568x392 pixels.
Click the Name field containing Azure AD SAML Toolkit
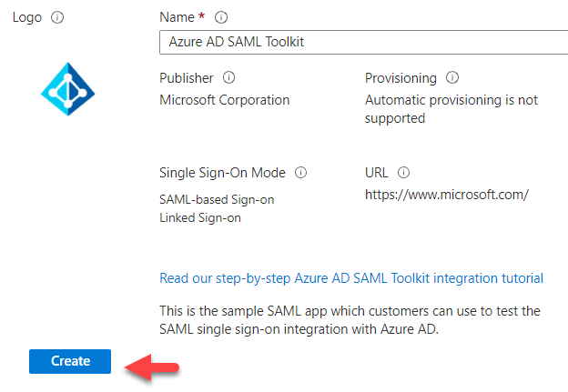pyautogui.click(x=362, y=42)
